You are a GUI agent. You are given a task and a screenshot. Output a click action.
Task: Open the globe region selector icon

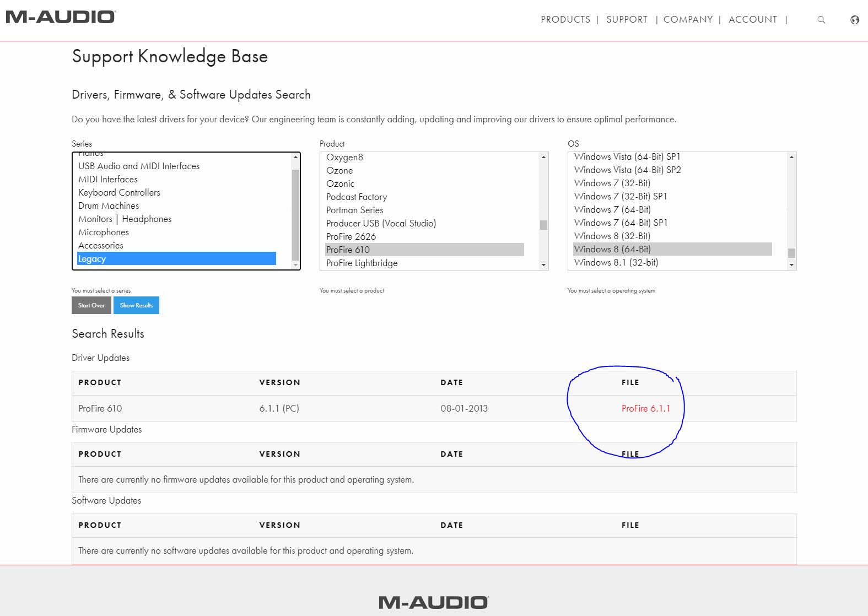click(855, 20)
